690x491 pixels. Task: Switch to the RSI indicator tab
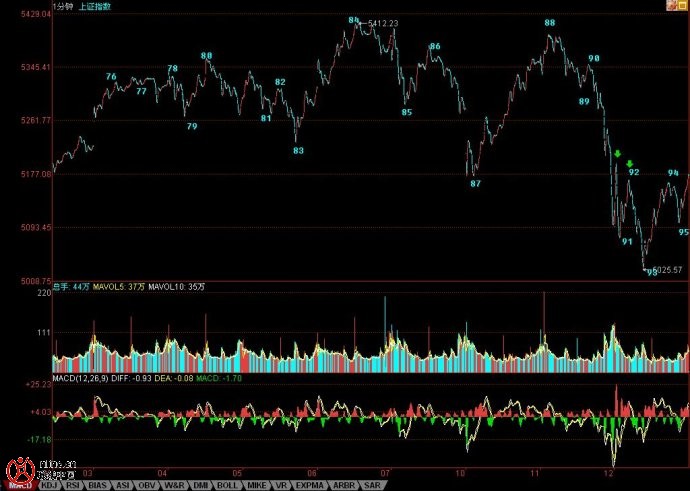point(73,485)
